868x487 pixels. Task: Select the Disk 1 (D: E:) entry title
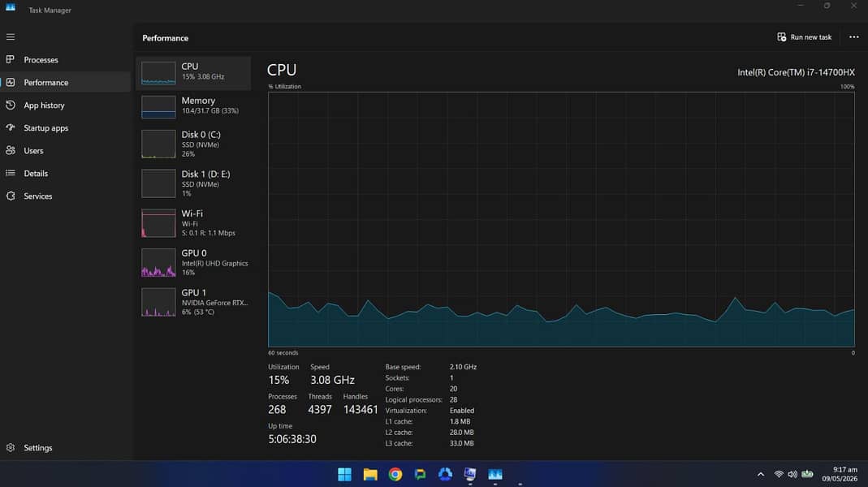(x=206, y=174)
